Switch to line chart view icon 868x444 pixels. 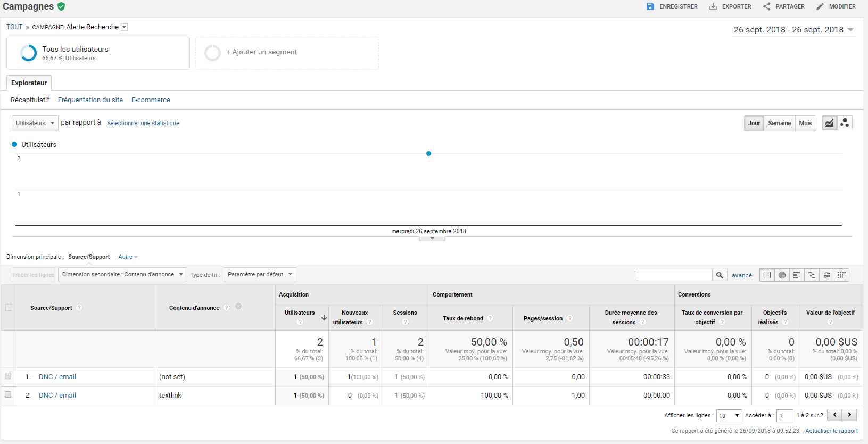click(x=829, y=123)
